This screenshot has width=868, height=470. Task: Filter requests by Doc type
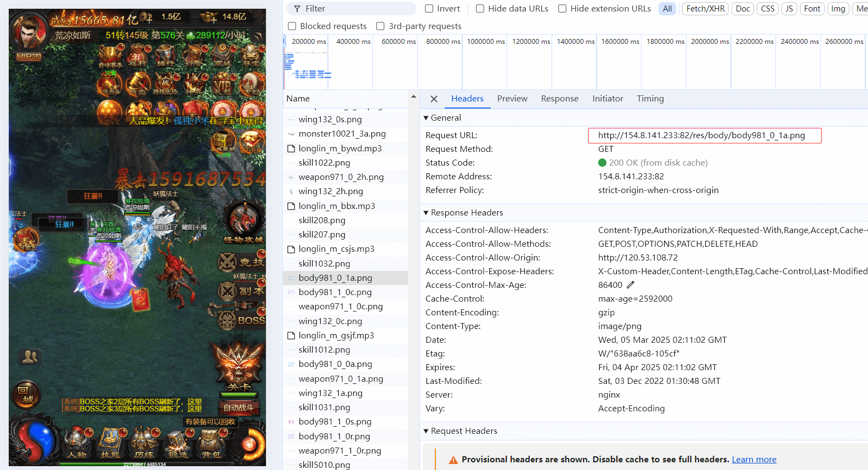tap(743, 9)
